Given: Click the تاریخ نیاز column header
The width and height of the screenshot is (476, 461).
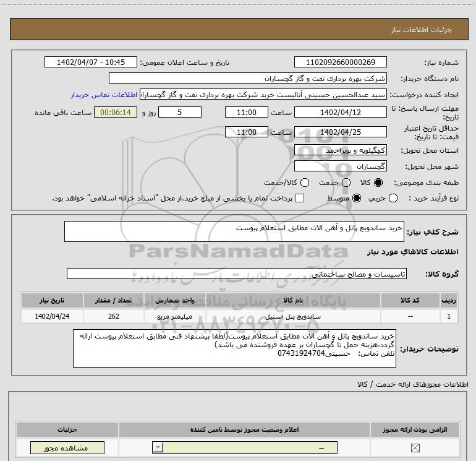Looking at the screenshot, I should pyautogui.click(x=52, y=300).
